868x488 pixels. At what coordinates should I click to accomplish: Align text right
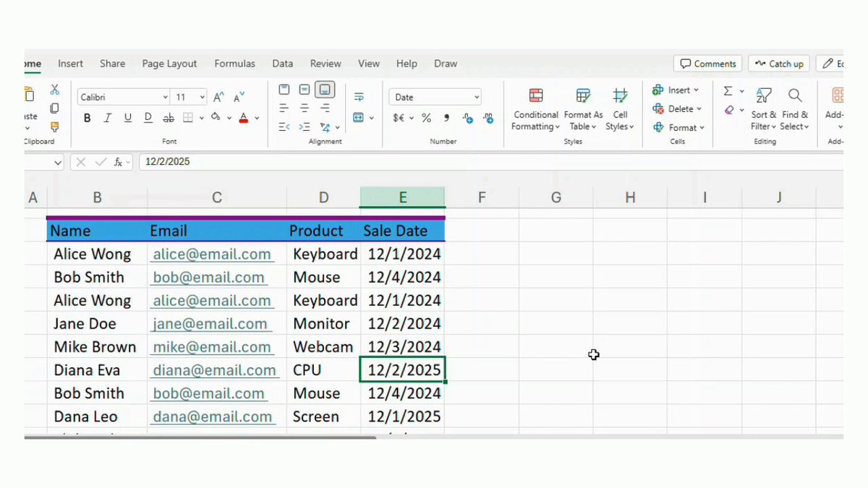(x=325, y=108)
